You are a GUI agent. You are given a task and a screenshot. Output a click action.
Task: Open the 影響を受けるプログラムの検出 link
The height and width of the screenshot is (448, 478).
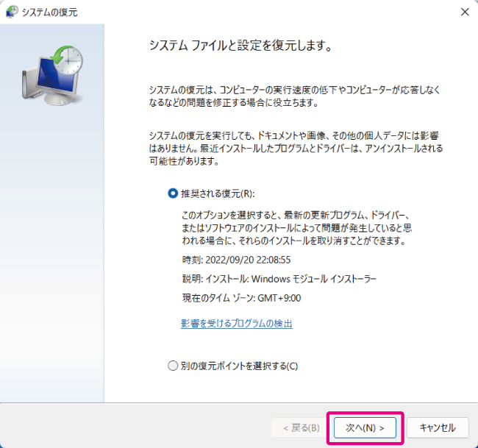coord(236,324)
